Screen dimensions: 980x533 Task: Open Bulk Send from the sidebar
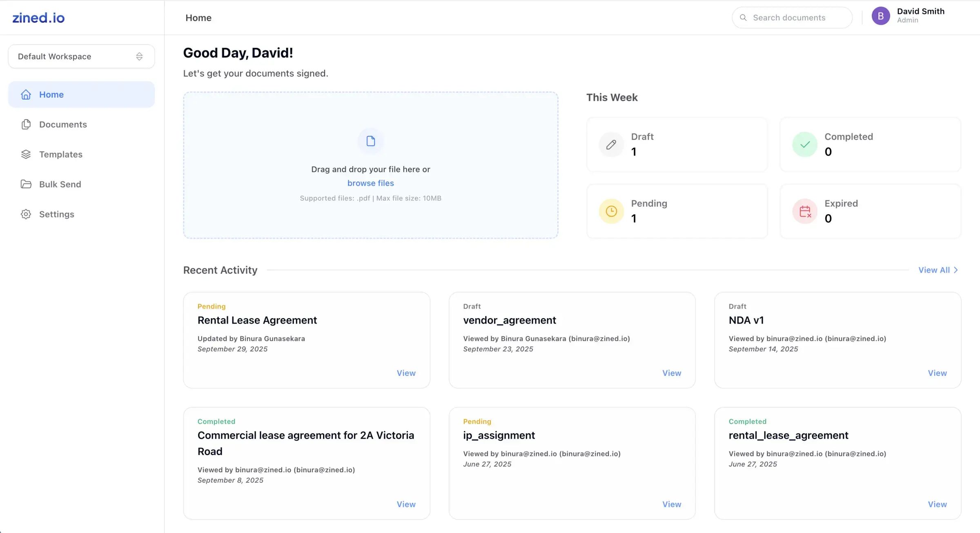60,184
